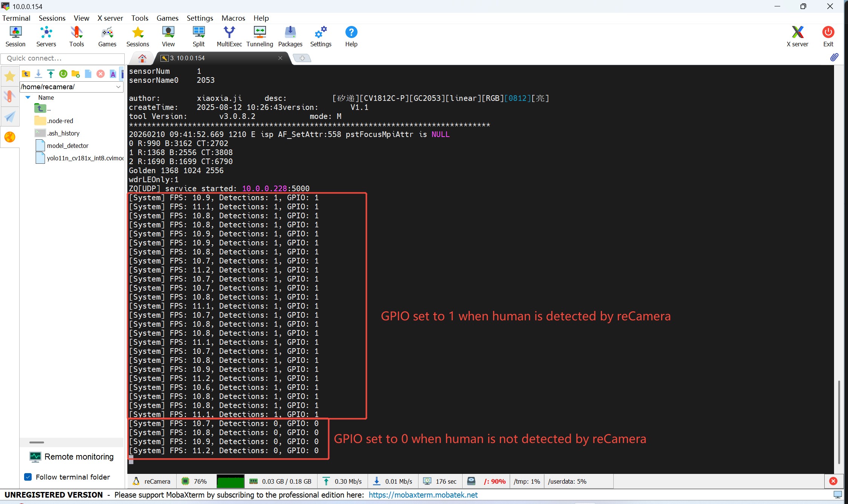Open the mobaxterm.mobatek.net link
Image resolution: width=848 pixels, height=504 pixels.
pyautogui.click(x=423, y=495)
